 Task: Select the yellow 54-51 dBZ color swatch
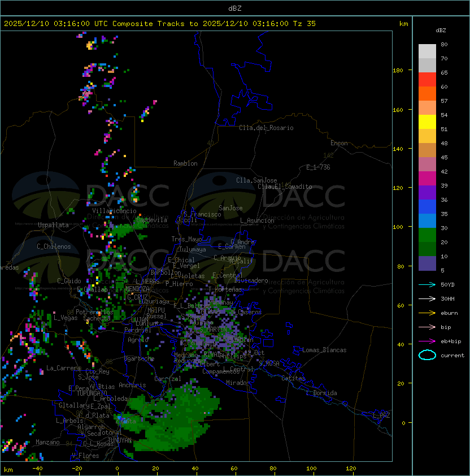point(427,122)
